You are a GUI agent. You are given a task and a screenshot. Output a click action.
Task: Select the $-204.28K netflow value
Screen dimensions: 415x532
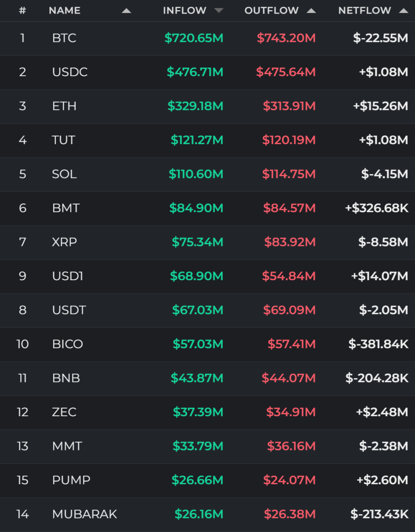coord(377,378)
